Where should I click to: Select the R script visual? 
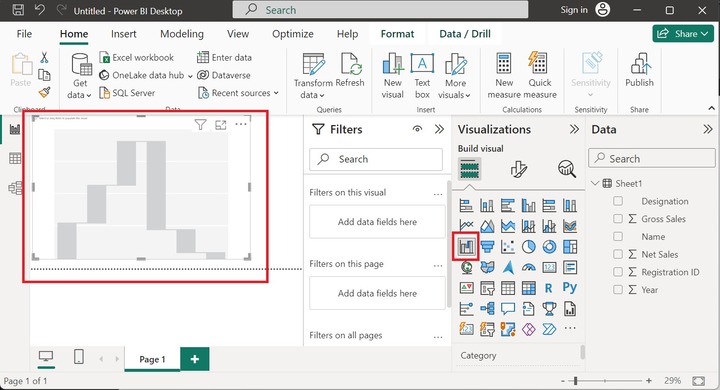[549, 288]
